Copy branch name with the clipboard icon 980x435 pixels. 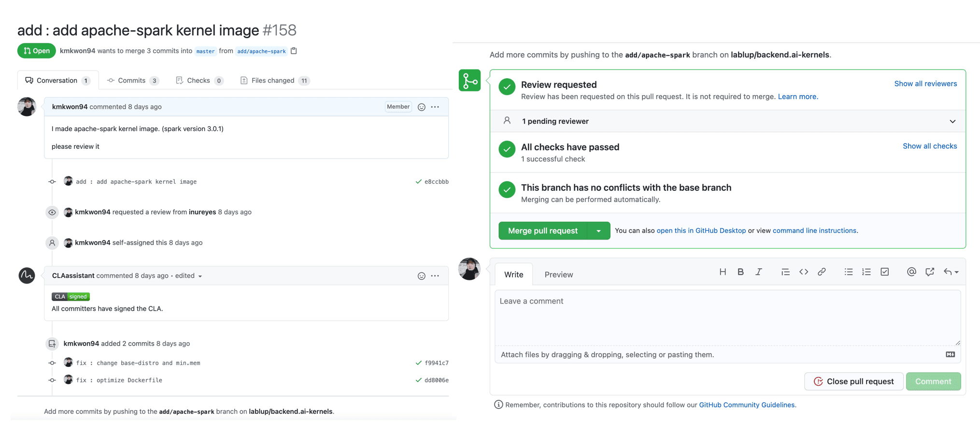pyautogui.click(x=294, y=51)
